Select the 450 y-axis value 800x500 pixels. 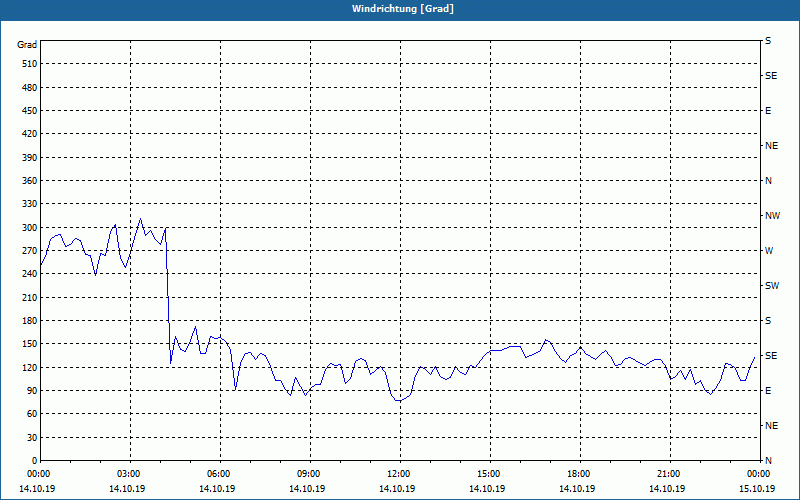click(30, 111)
